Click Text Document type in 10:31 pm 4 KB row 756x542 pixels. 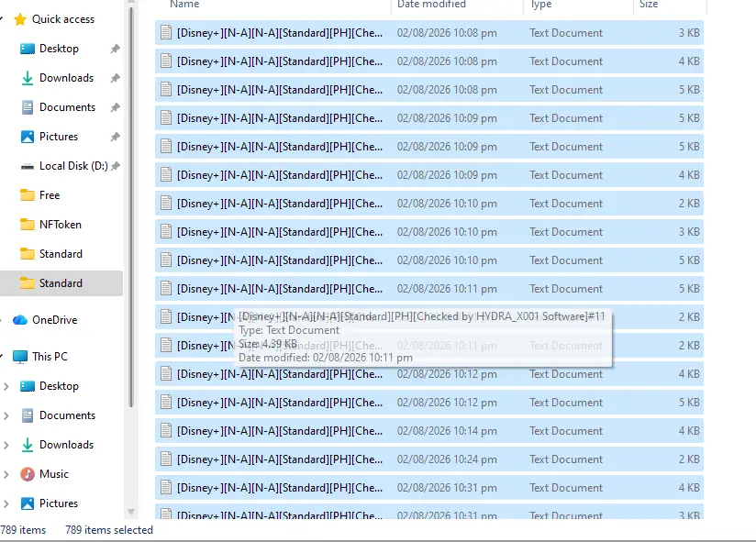tap(566, 488)
